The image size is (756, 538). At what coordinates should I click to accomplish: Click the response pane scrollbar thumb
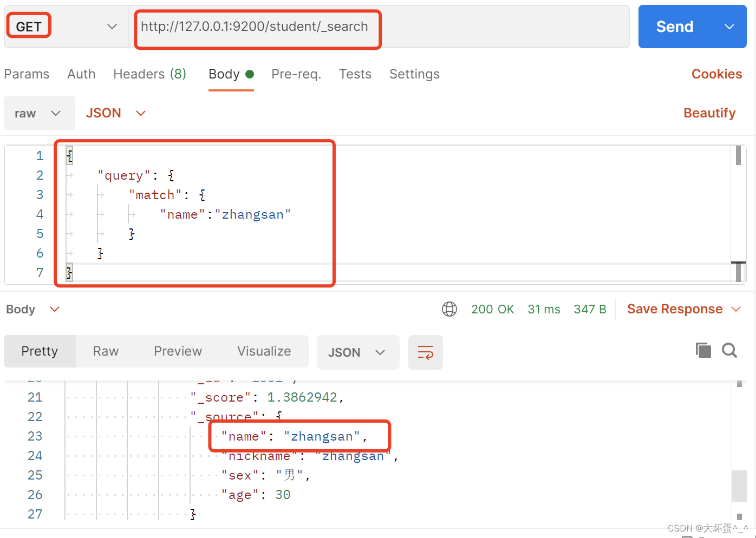739,485
